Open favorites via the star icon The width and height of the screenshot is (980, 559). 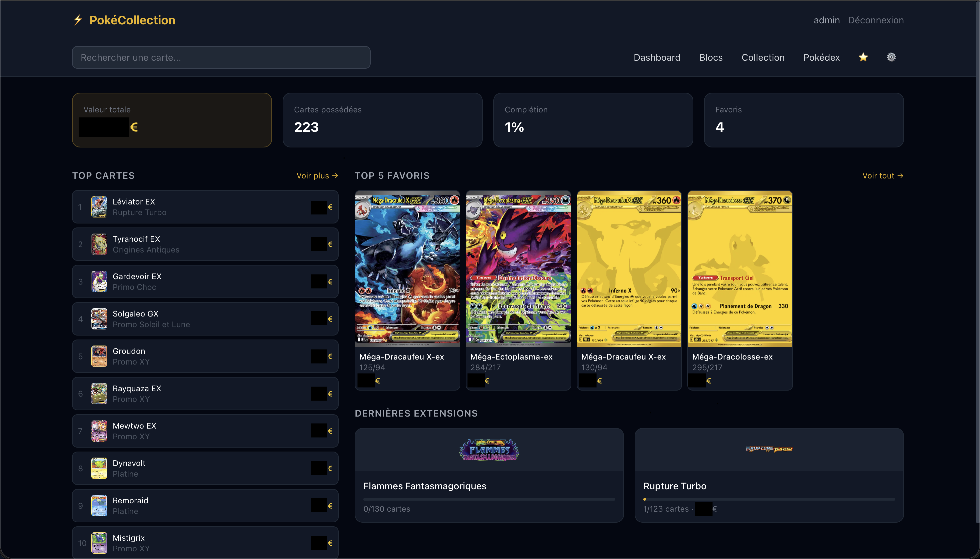pos(863,57)
